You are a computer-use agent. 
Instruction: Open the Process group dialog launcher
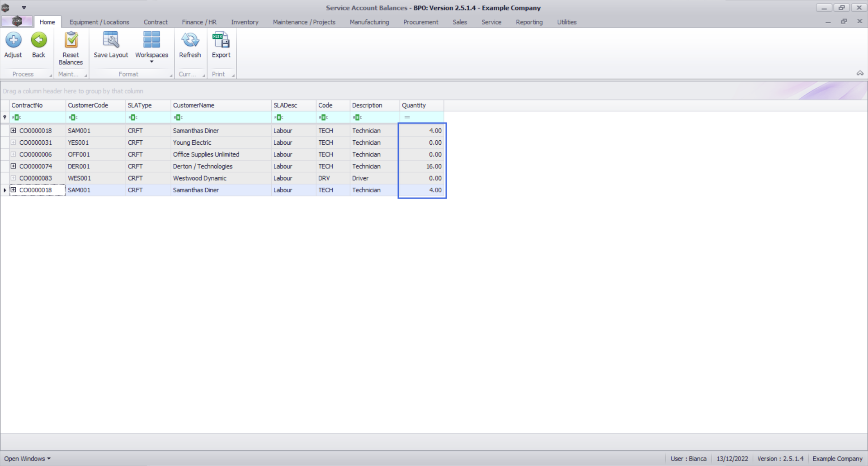pos(51,76)
